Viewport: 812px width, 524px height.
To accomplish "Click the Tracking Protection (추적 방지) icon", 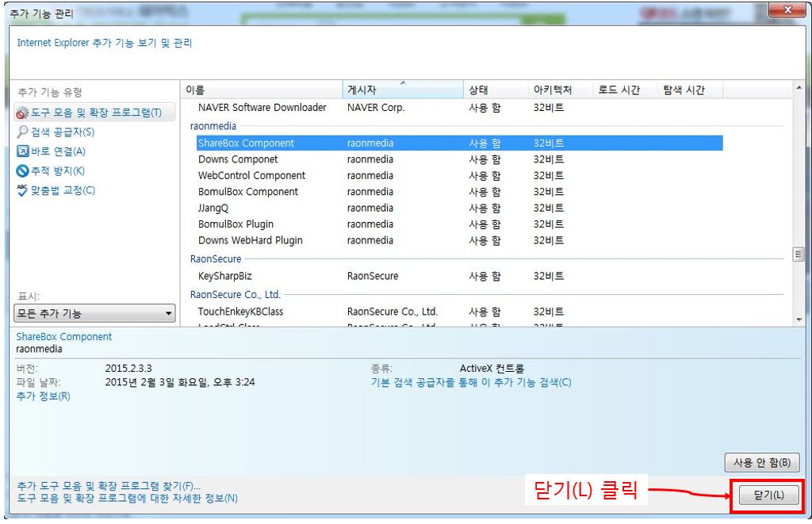I will 23,170.
